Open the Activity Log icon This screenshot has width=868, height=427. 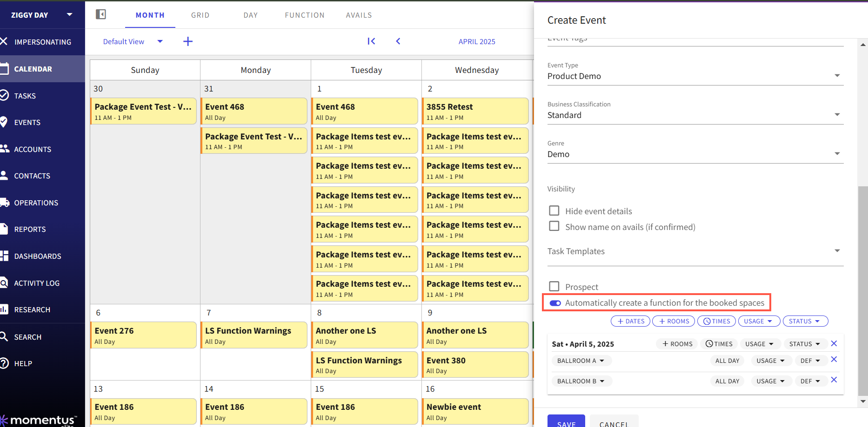click(4, 282)
